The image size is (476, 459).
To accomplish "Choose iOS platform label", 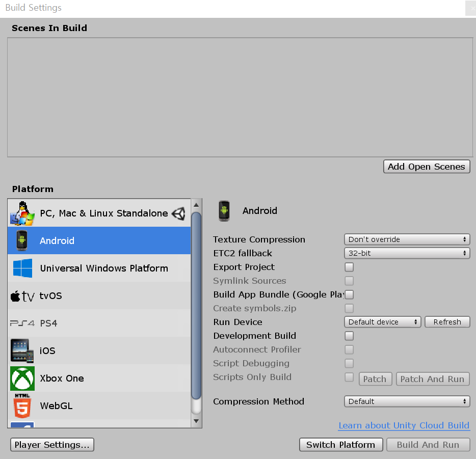I will (47, 350).
